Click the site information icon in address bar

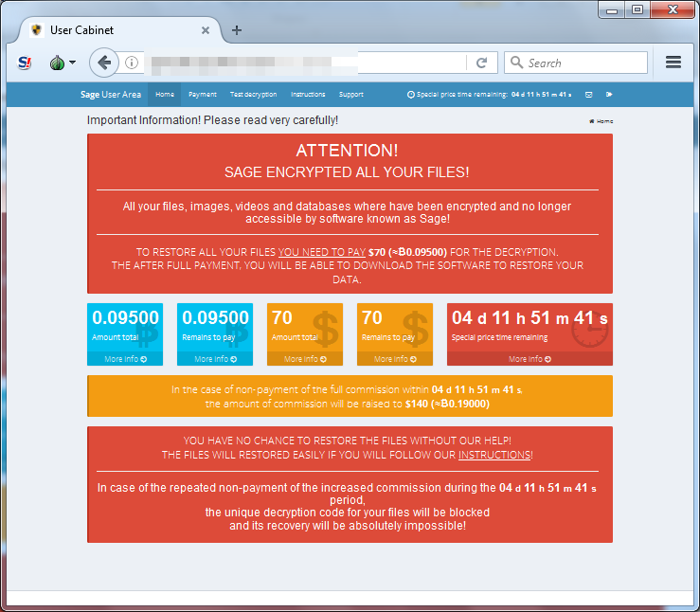[x=133, y=63]
